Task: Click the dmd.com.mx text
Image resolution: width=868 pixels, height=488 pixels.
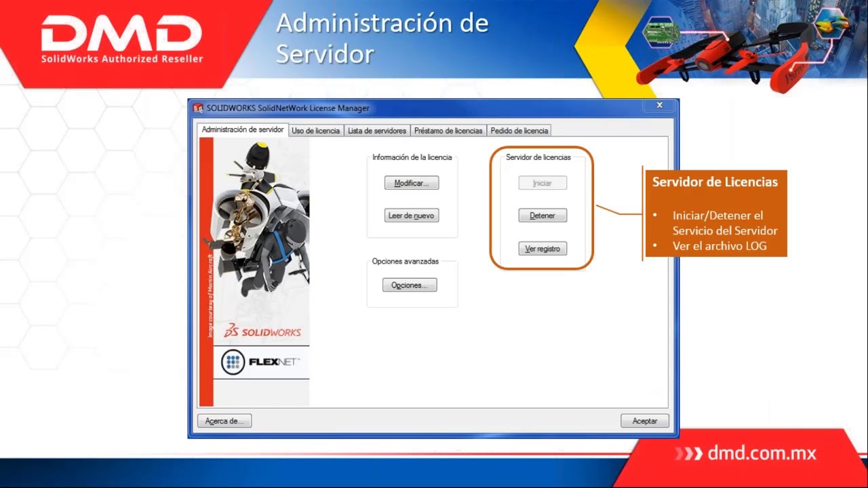Action: pos(762,453)
